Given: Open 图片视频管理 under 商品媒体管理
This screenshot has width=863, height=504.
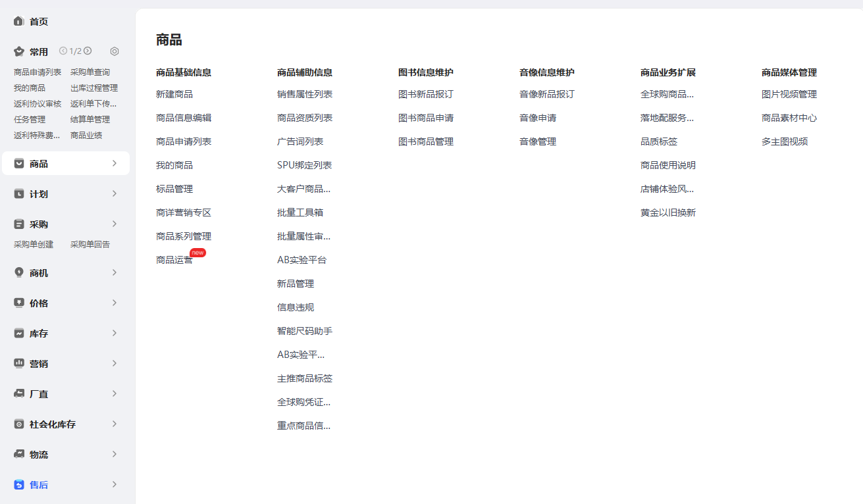Looking at the screenshot, I should point(789,94).
